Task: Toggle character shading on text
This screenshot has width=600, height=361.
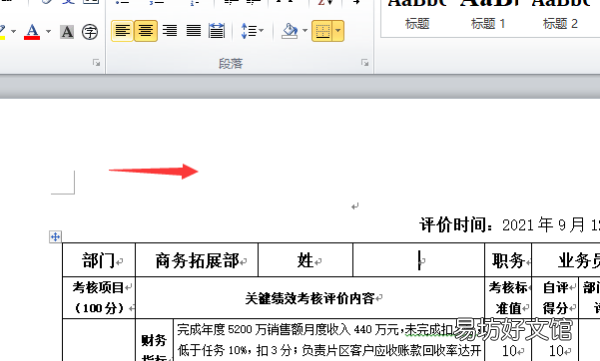Action: coord(67,32)
